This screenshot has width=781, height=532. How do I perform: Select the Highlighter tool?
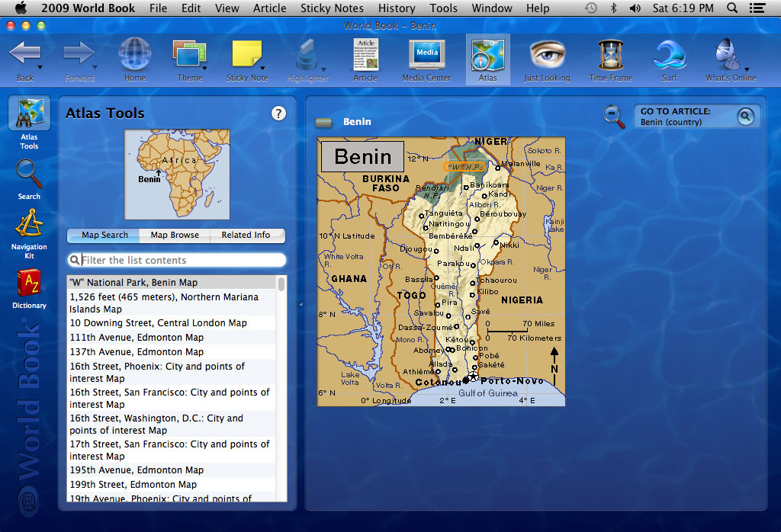tap(307, 55)
